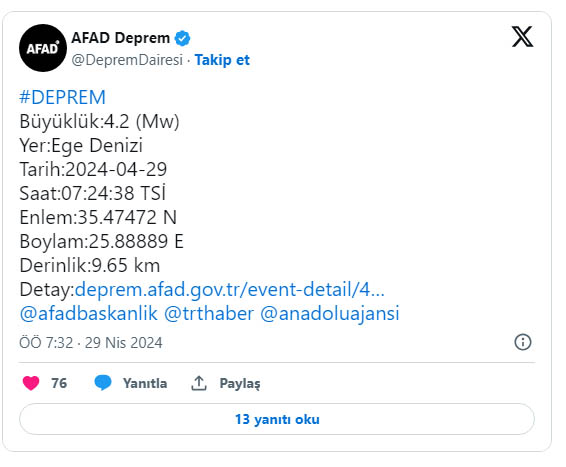The width and height of the screenshot is (566, 467).
Task: Open the @afadbaskanlik mention
Action: tap(89, 313)
